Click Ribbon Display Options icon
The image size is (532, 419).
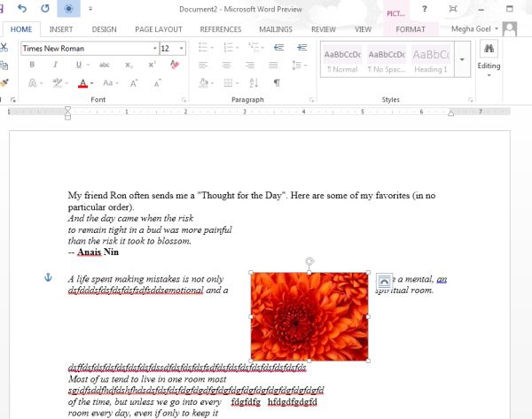tap(453, 9)
